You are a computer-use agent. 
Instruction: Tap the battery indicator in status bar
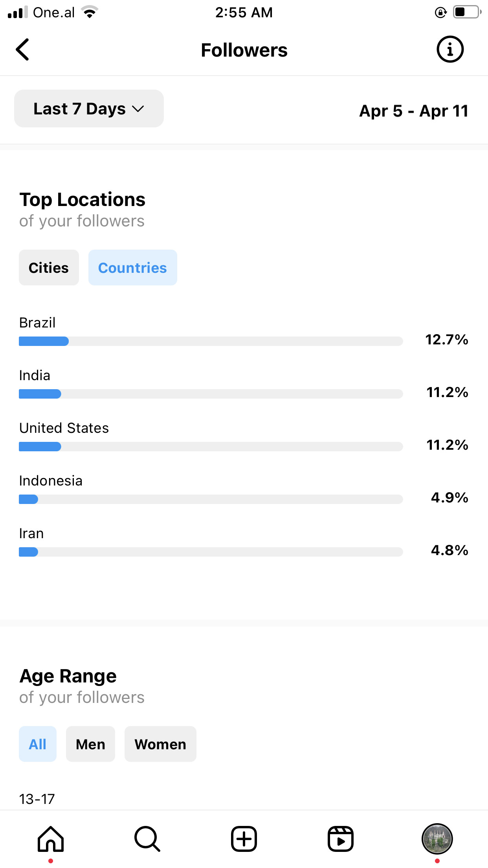click(467, 12)
